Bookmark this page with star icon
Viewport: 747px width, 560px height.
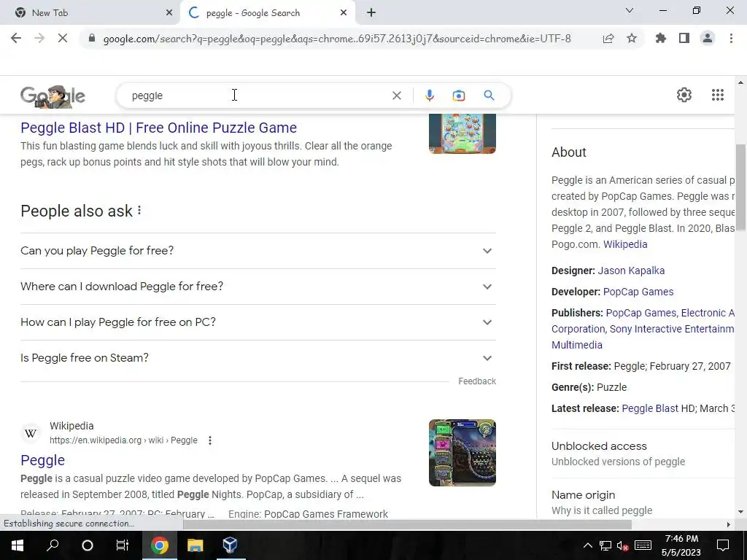coord(632,39)
